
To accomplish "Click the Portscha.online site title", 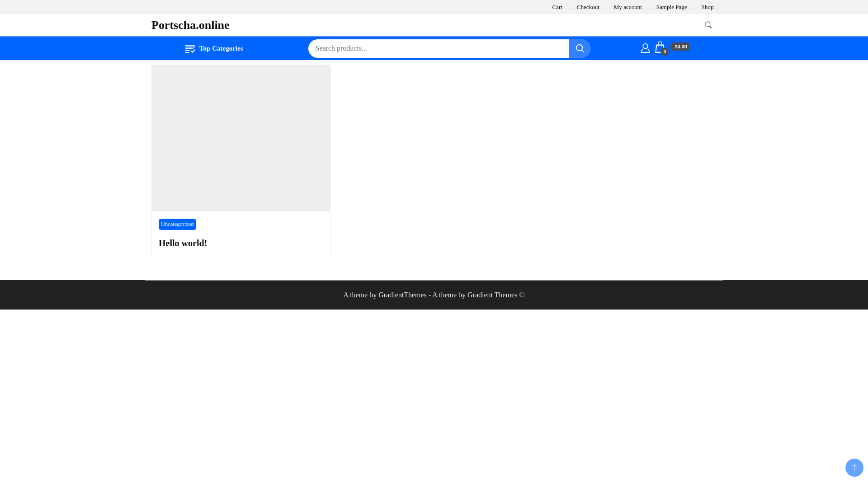I will [x=190, y=25].
